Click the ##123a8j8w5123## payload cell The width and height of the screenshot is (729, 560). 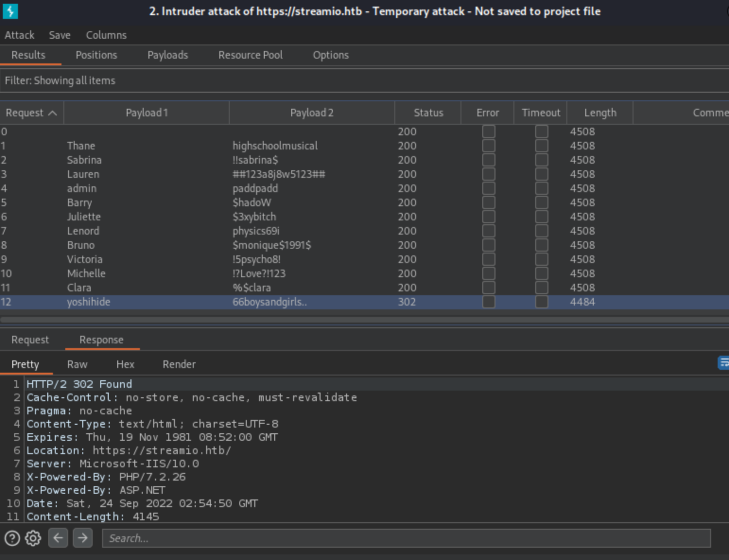[279, 174]
